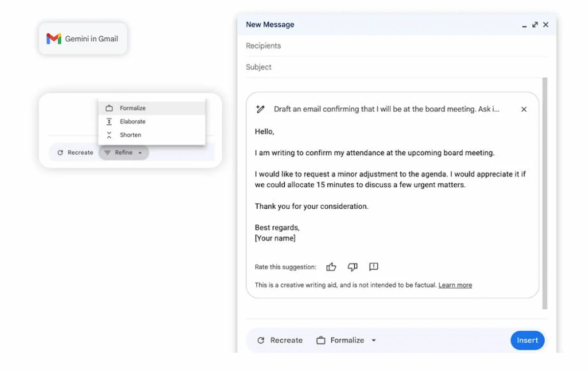Click the Shorten icon in the Refine menu
This screenshot has width=588, height=370.
point(110,135)
